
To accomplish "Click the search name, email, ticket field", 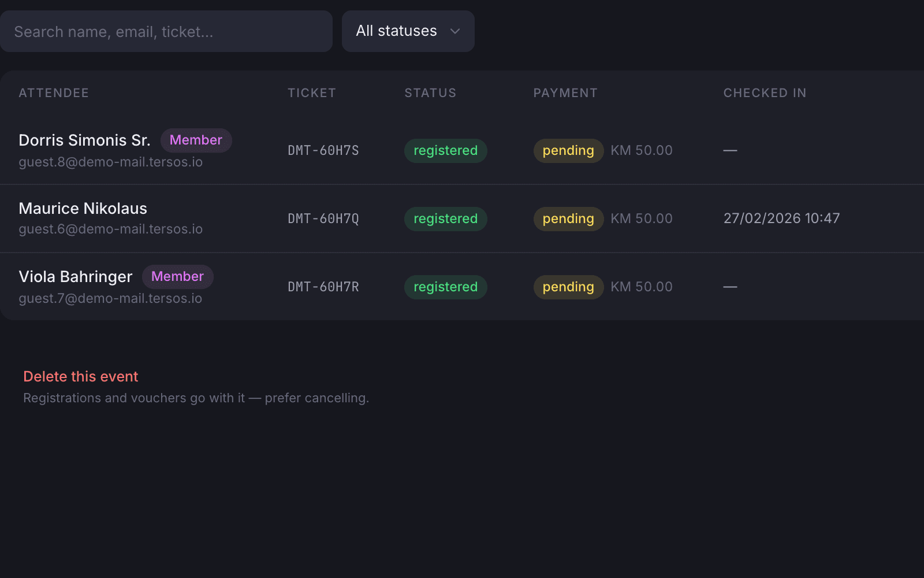I will click(166, 31).
